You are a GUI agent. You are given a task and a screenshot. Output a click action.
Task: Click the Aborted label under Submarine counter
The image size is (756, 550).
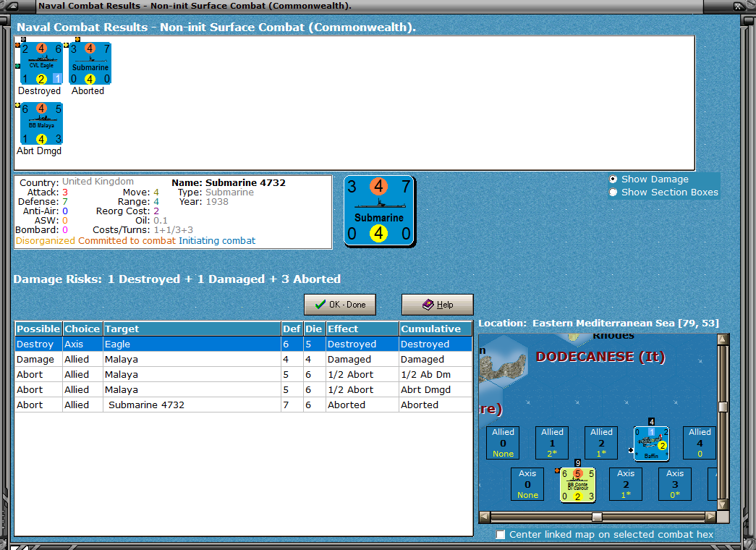(x=88, y=90)
